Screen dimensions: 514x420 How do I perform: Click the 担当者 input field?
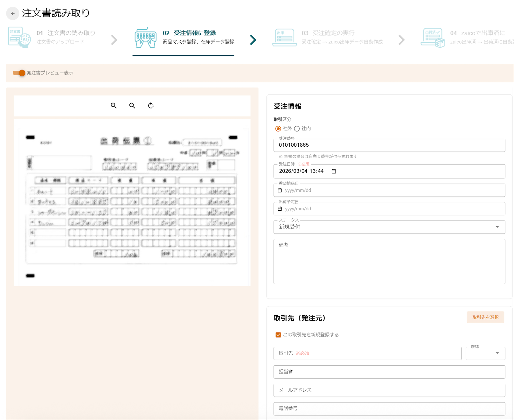[x=389, y=372]
